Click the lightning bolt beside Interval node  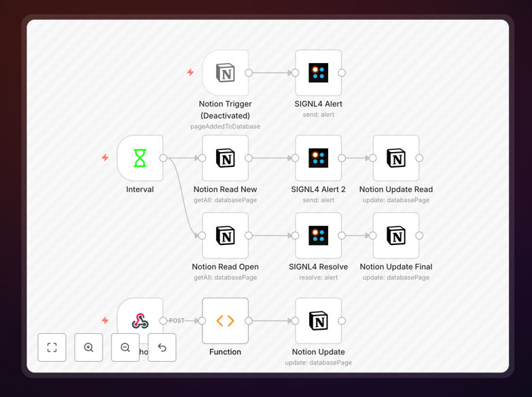click(x=105, y=157)
